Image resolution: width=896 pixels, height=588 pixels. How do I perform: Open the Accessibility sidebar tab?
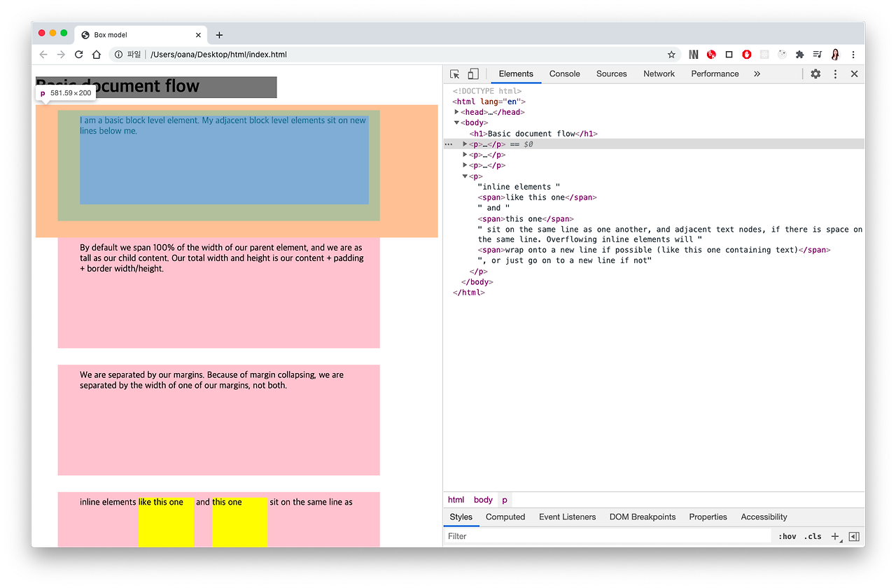click(x=764, y=517)
